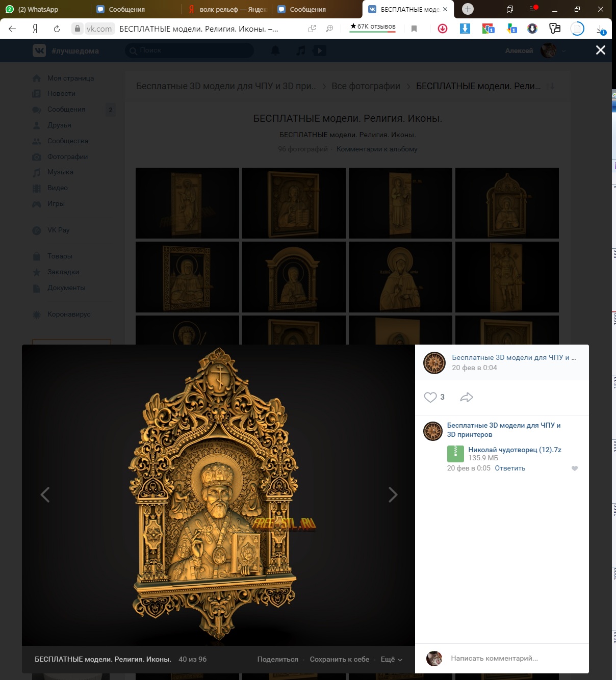This screenshot has width=616, height=680.
Task: Open Товары in sidebar
Action: pyautogui.click(x=60, y=256)
